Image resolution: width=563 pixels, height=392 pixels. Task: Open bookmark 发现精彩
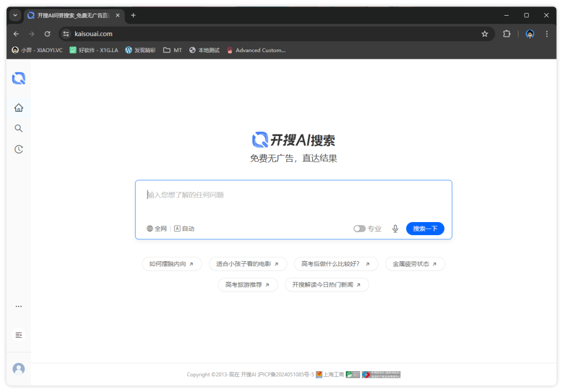[140, 50]
